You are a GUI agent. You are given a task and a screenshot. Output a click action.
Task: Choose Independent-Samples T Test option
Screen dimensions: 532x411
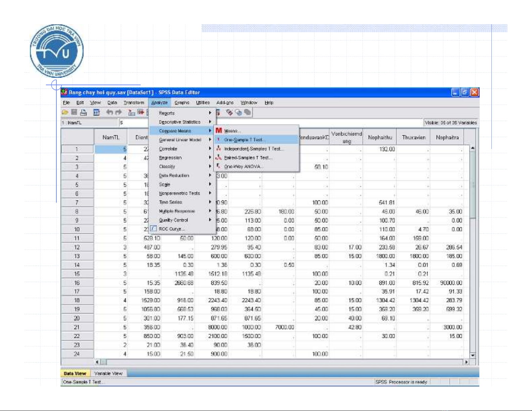[x=254, y=149]
